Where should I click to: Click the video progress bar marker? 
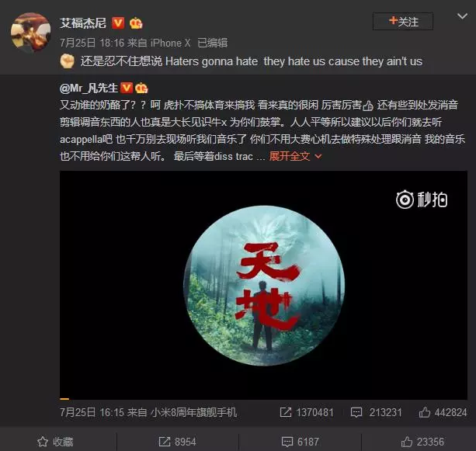(x=64, y=399)
